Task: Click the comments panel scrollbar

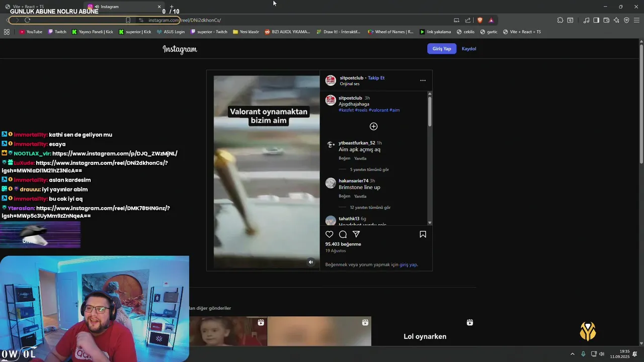Action: click(430, 111)
